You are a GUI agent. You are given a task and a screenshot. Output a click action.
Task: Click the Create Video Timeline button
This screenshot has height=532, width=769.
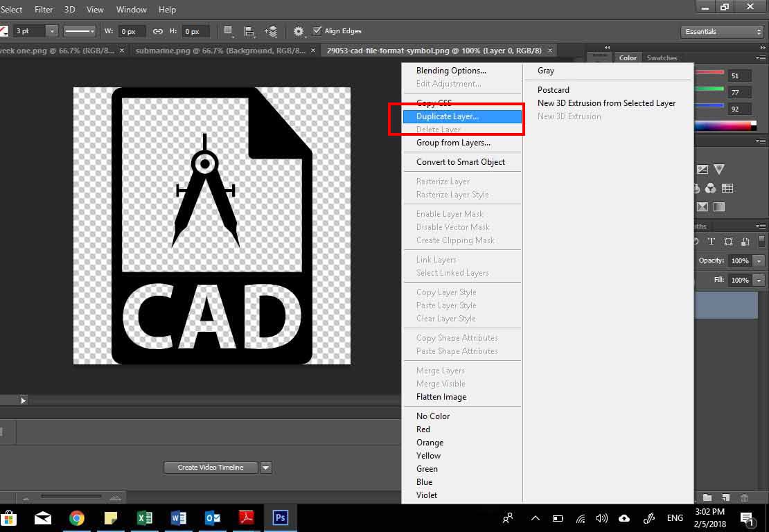[x=211, y=468]
